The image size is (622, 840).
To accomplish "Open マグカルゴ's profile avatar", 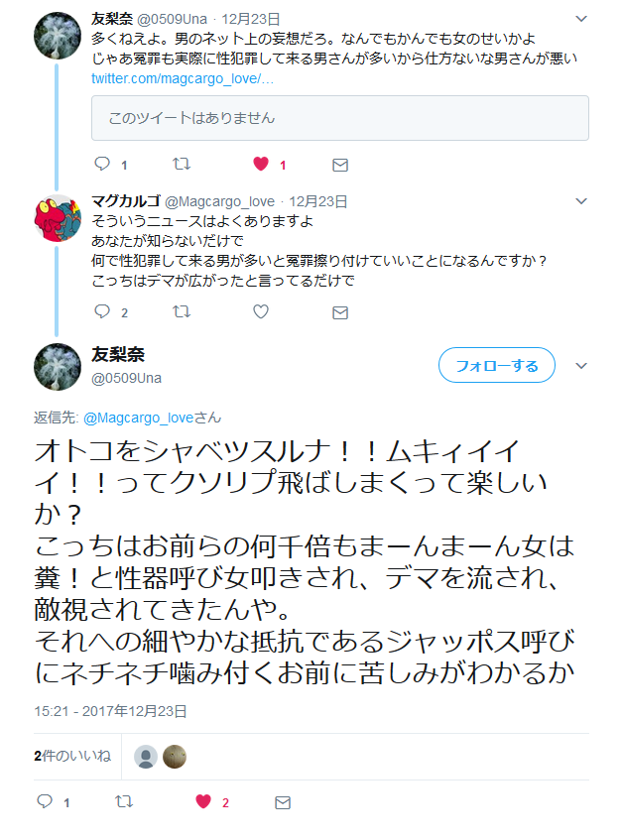I will [x=58, y=219].
